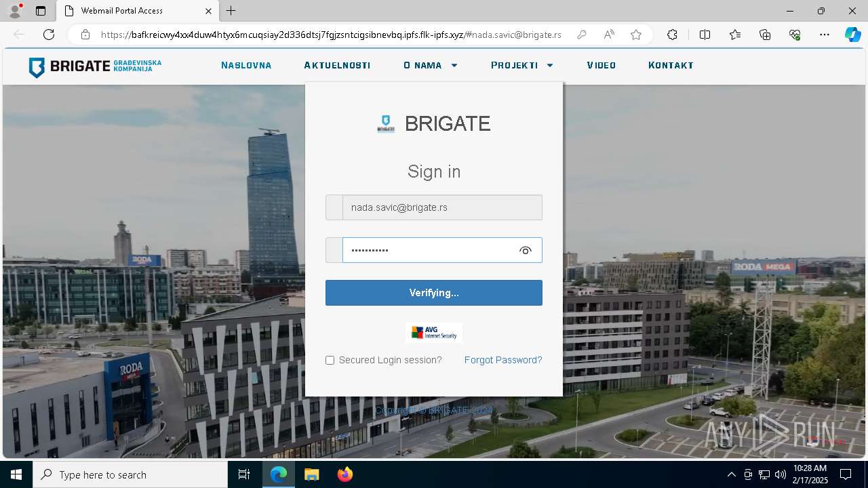This screenshot has height=488, width=868.
Task: Open the tab actions menu icon
Action: (41, 11)
